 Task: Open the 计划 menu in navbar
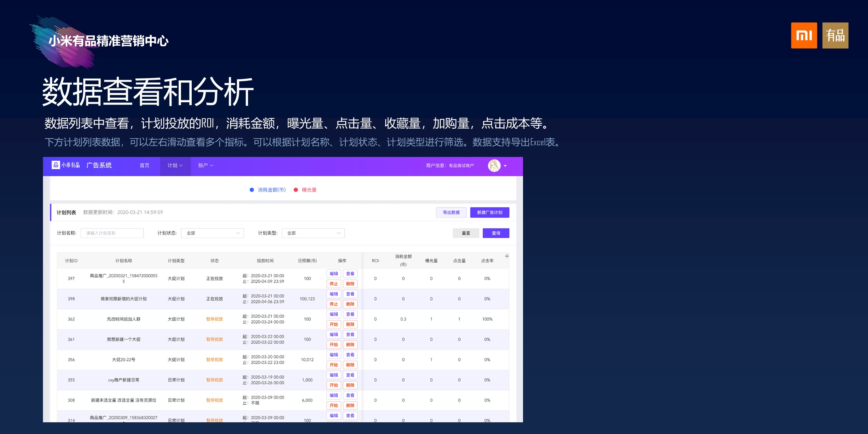175,165
